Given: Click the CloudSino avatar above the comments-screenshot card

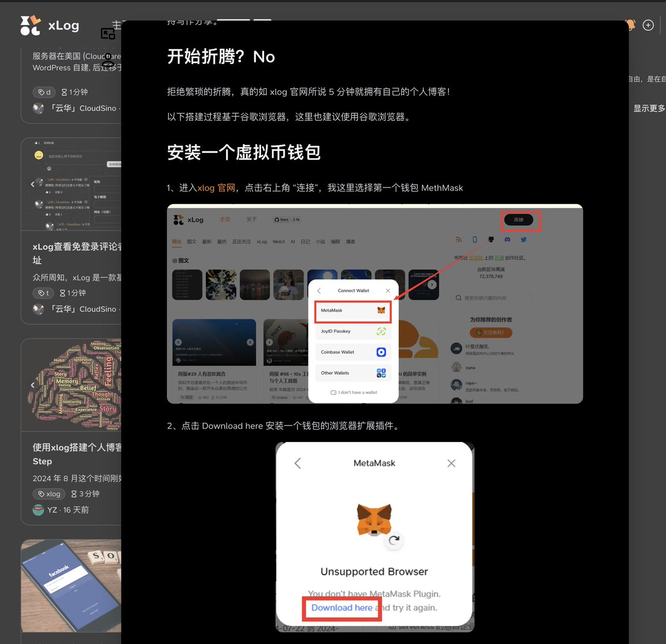Looking at the screenshot, I should (x=38, y=108).
